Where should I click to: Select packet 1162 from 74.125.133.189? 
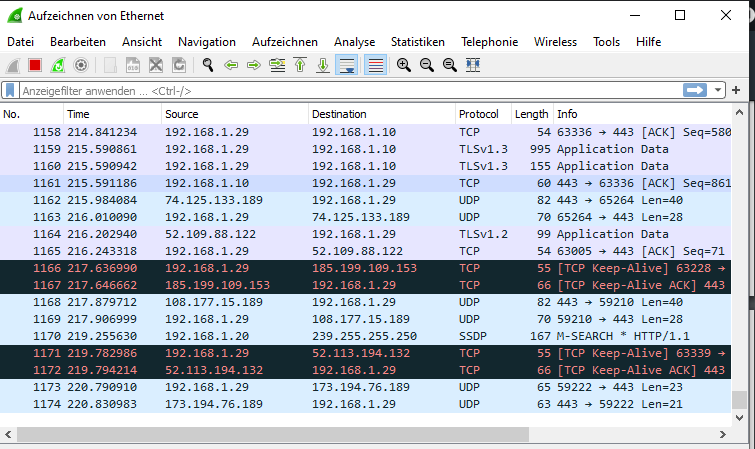coord(365,200)
